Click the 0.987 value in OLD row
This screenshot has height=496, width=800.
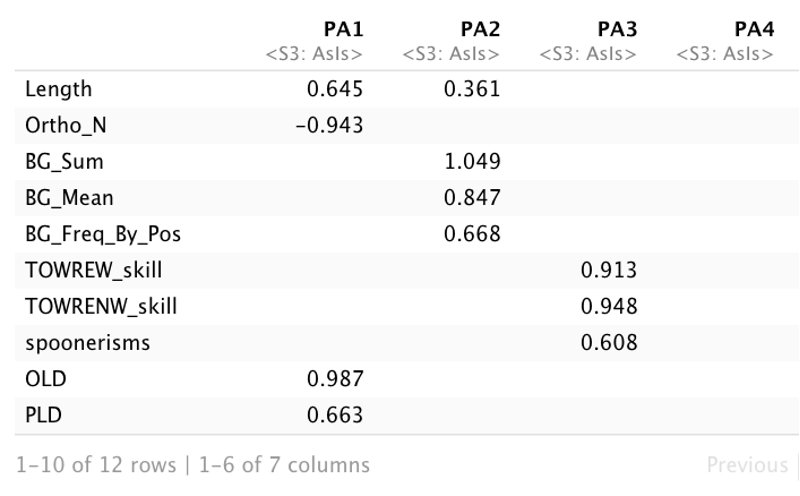[x=335, y=379]
